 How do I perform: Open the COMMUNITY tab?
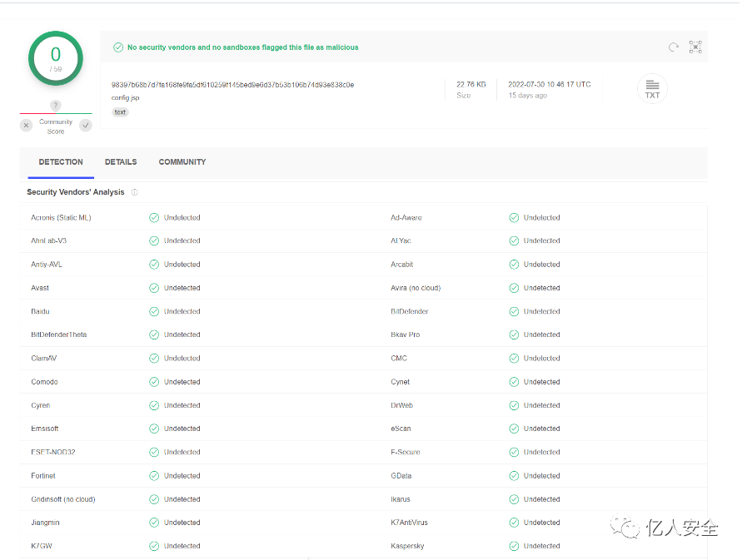point(182,161)
